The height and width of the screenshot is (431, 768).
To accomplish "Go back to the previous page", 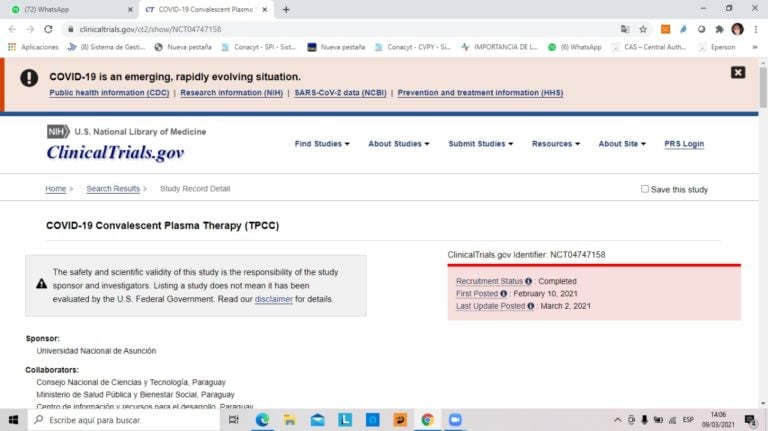I will point(12,29).
